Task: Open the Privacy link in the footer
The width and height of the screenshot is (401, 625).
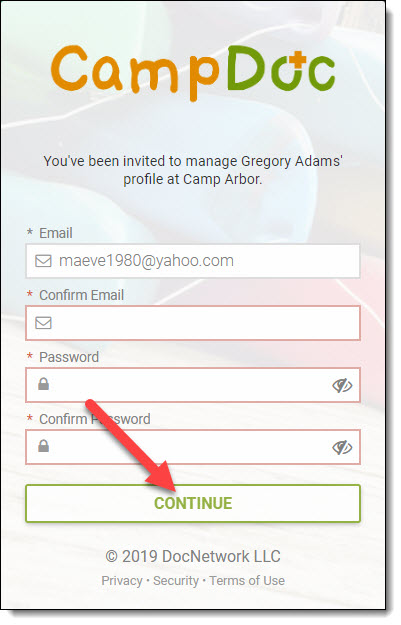Action: click(x=122, y=581)
